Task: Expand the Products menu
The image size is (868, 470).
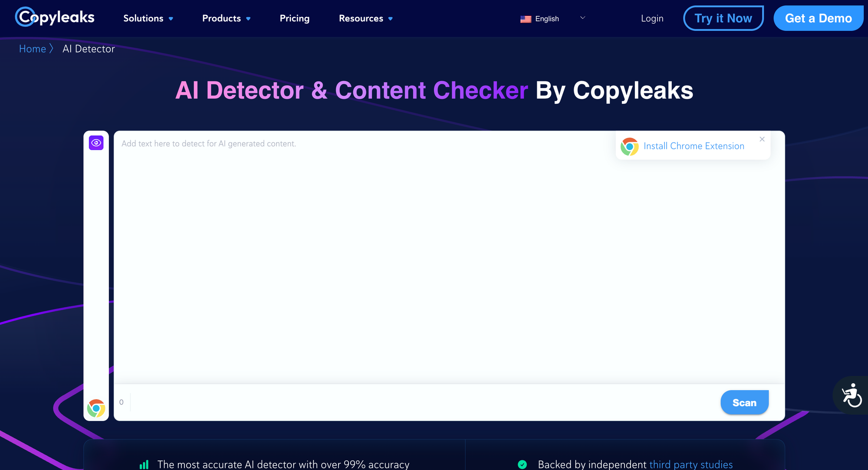Action: [x=226, y=18]
